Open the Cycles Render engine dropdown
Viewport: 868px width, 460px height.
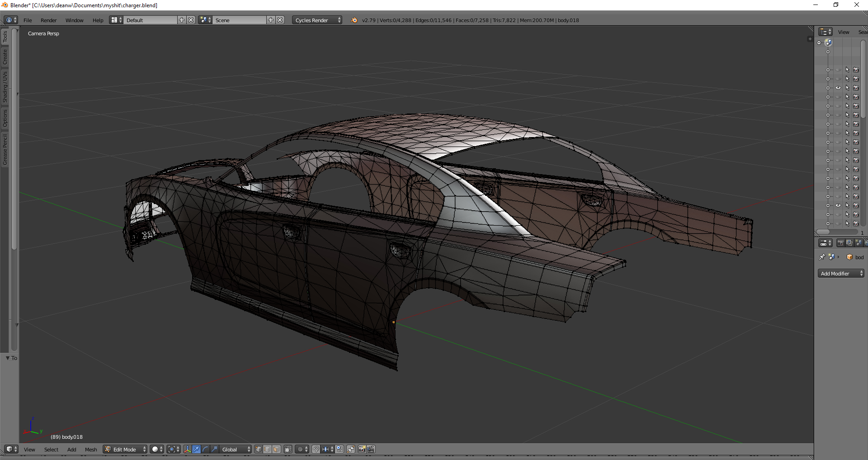tap(316, 20)
